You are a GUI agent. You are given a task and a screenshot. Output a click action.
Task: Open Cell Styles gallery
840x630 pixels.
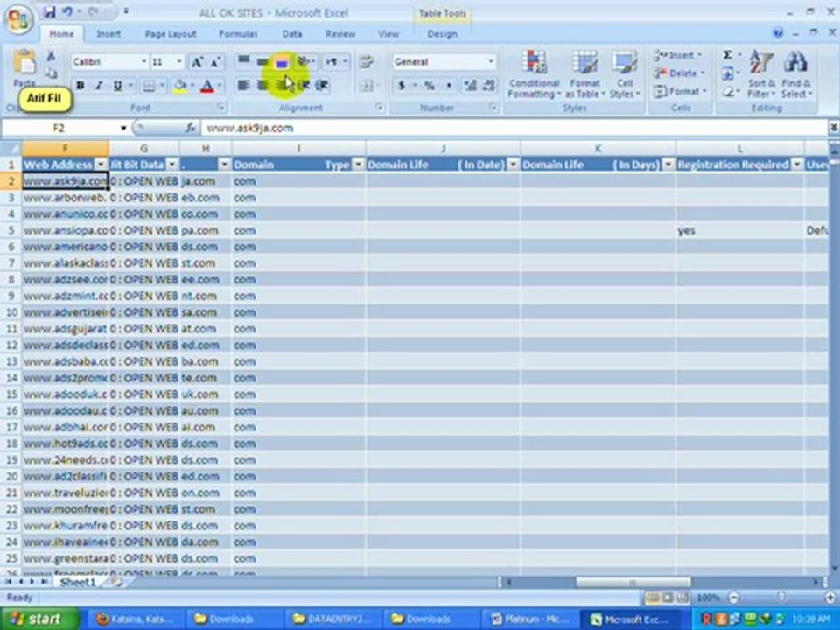point(625,73)
